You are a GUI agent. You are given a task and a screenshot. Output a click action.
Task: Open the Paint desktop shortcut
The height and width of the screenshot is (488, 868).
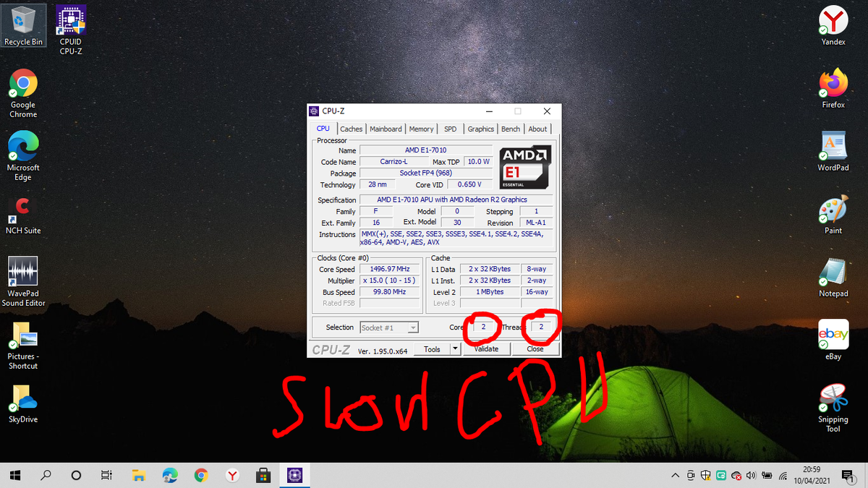click(833, 214)
